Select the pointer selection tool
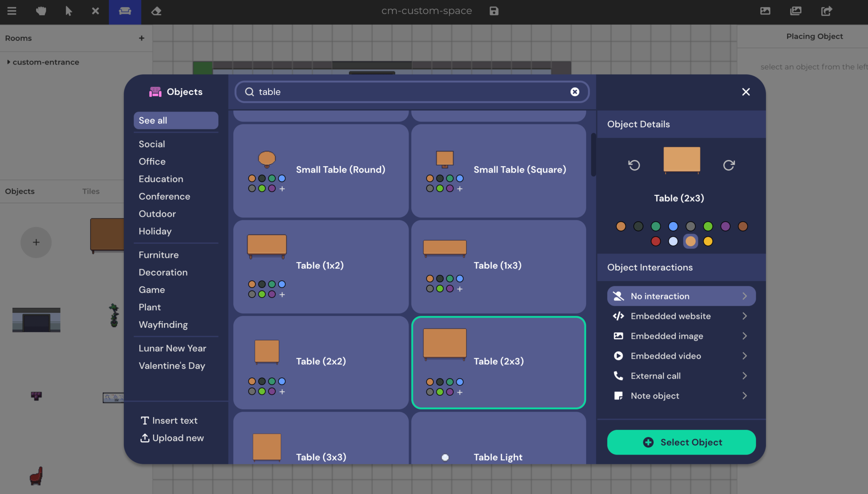 (68, 11)
